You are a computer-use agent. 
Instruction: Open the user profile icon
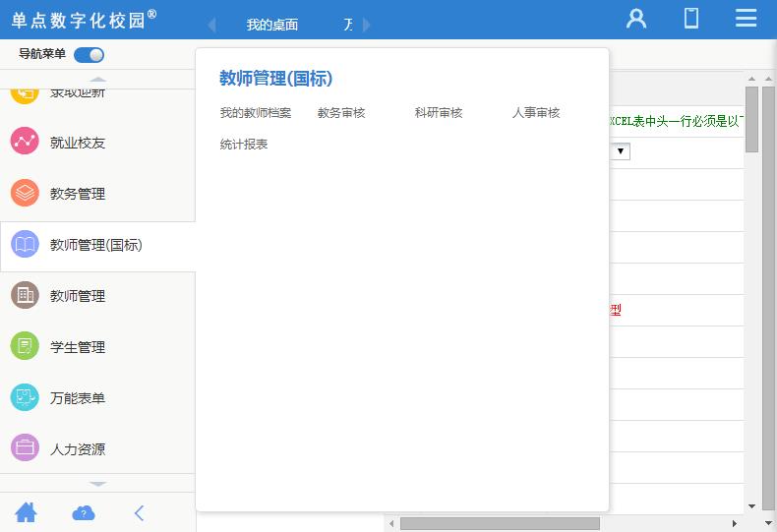tap(636, 19)
